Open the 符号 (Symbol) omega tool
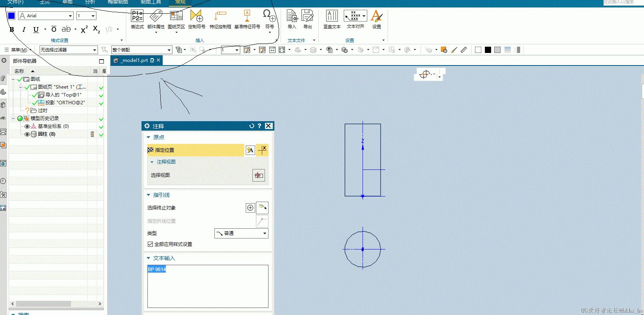Screen dimensions: 644x315 tap(269, 16)
